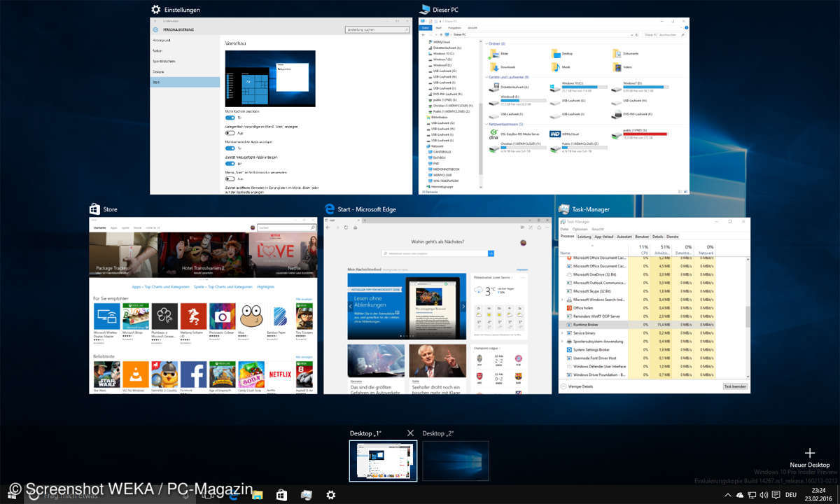Open the Ansicht ribbon tab in Dieser PC
Image resolution: width=840 pixels, height=504 pixels.
(x=472, y=28)
